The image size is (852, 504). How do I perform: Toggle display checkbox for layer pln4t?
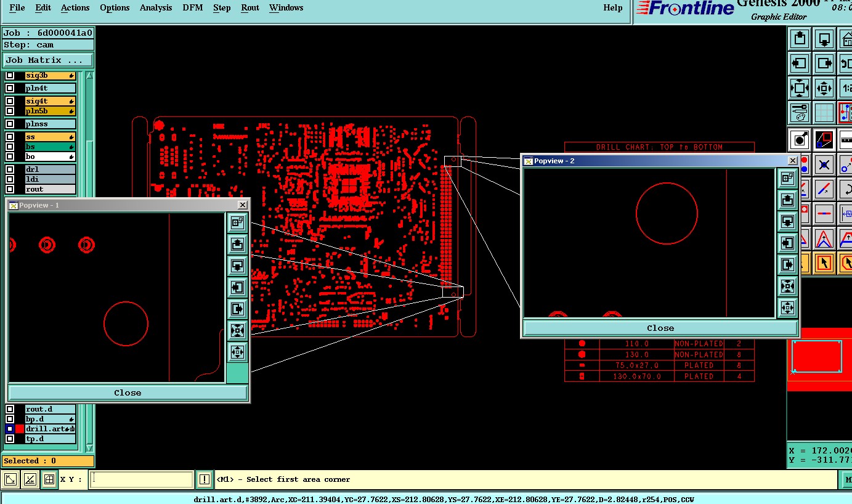pos(10,88)
